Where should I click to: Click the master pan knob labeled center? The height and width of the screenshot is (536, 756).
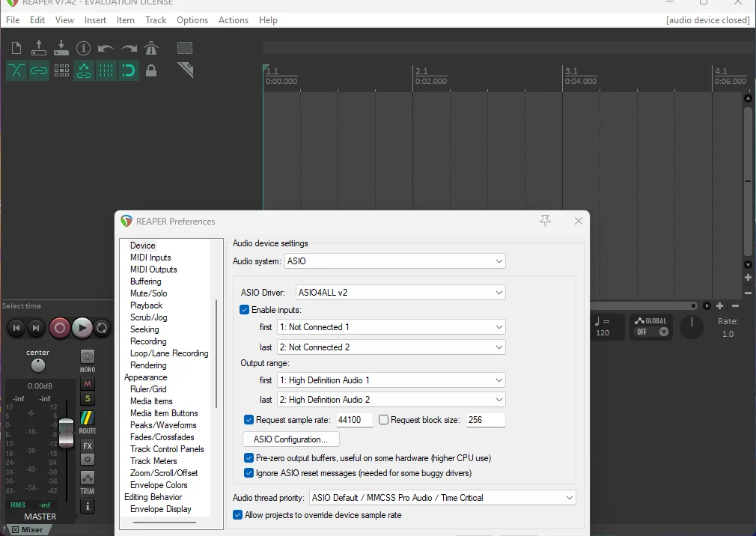[38, 365]
